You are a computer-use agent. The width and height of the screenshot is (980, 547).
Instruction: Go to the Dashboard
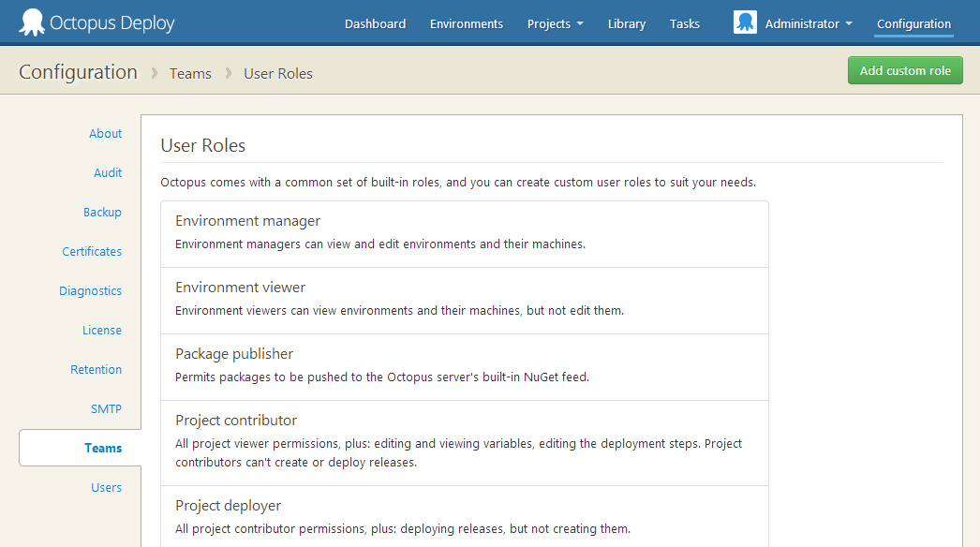pos(375,23)
